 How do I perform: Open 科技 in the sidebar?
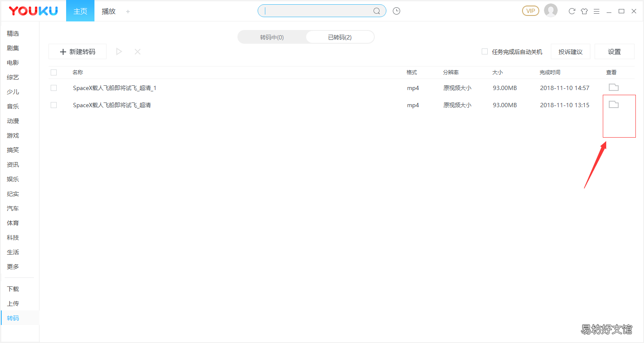[x=13, y=238]
